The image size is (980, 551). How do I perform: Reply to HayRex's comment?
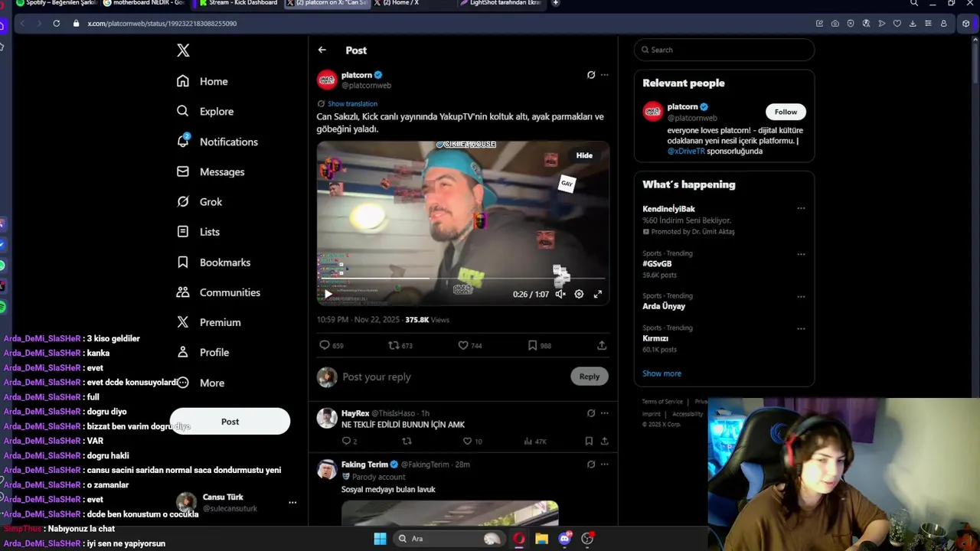tap(349, 441)
